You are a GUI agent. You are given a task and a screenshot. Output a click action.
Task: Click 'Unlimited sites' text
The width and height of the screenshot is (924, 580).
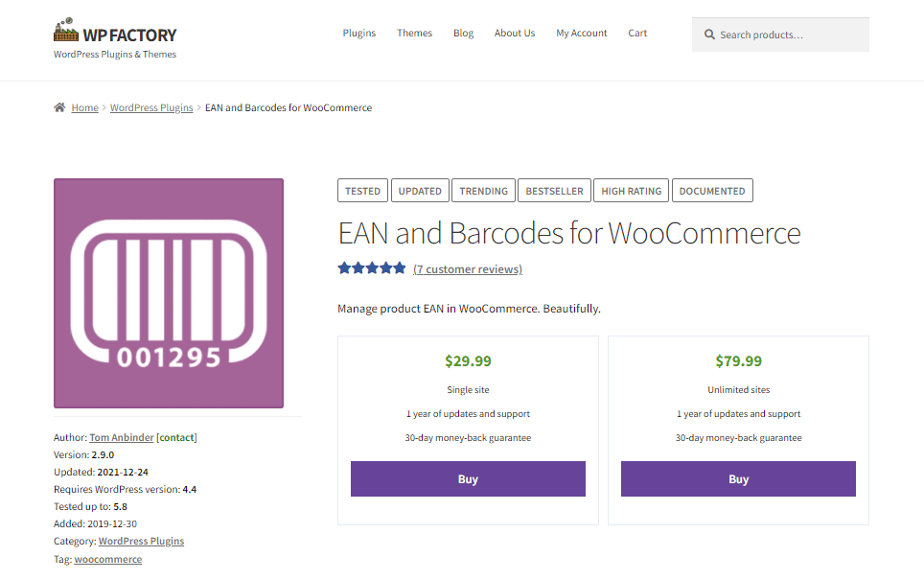[738, 389]
